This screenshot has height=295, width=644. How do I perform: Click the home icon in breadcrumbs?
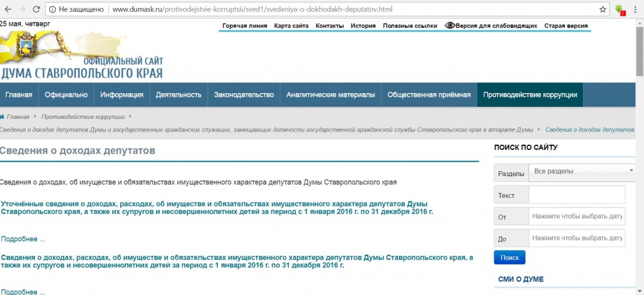point(2,117)
